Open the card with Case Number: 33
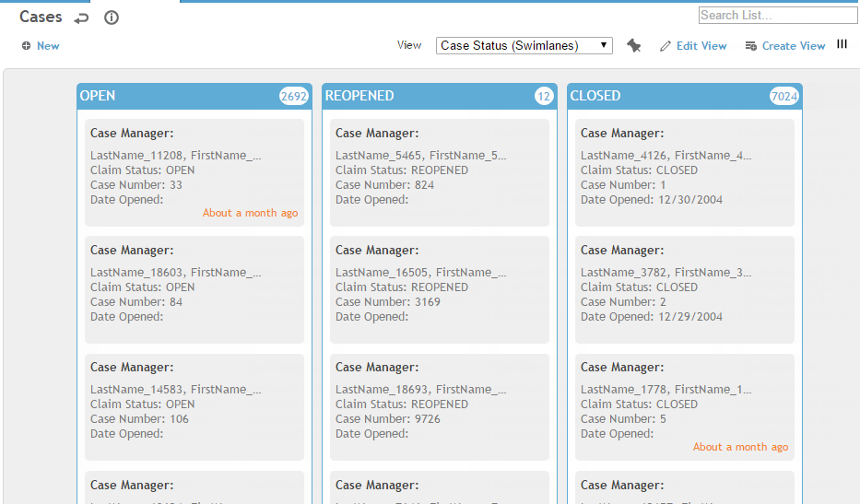 coord(194,172)
